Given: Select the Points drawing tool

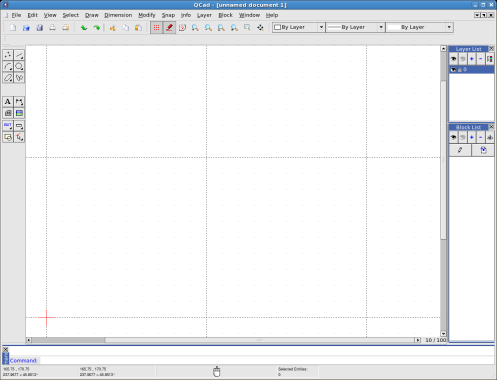Looking at the screenshot, I should pyautogui.click(x=8, y=55).
